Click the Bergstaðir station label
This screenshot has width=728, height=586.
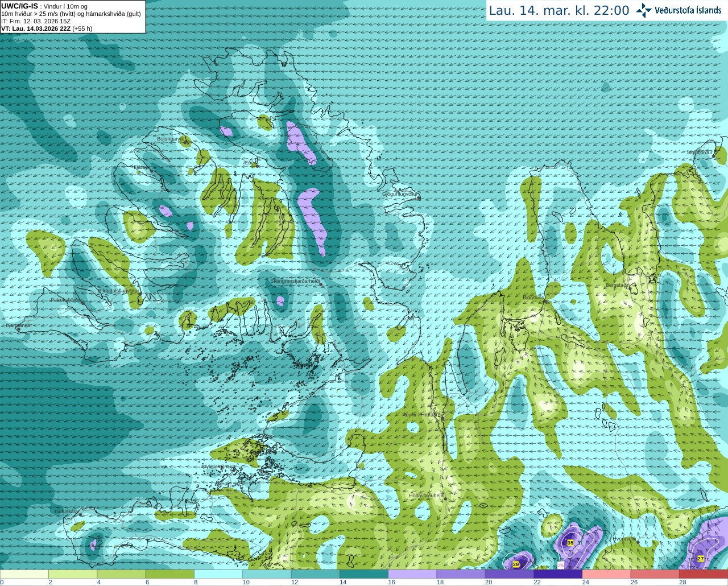(617, 285)
